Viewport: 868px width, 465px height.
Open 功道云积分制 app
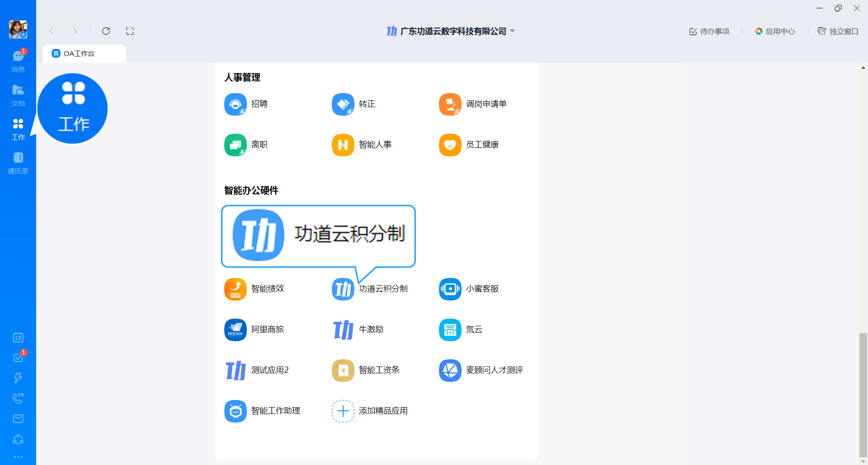[343, 289]
